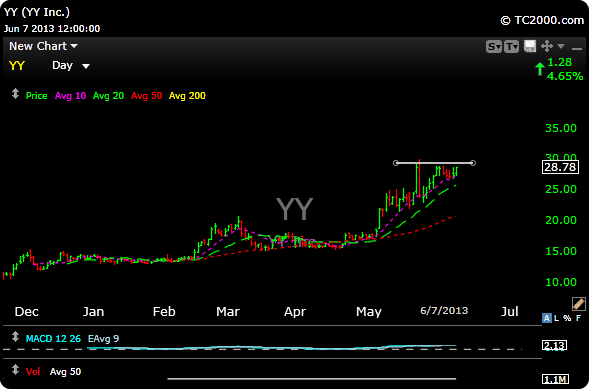Viewport: 589px width, 389px height.
Task: Click the Vol pane resize arrows icon
Action: coord(15,370)
